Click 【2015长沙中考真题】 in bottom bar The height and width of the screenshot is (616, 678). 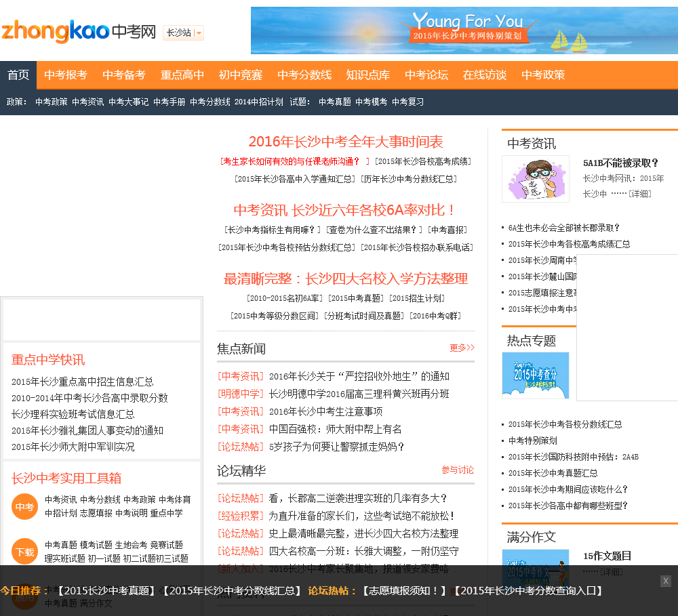pyautogui.click(x=106, y=591)
